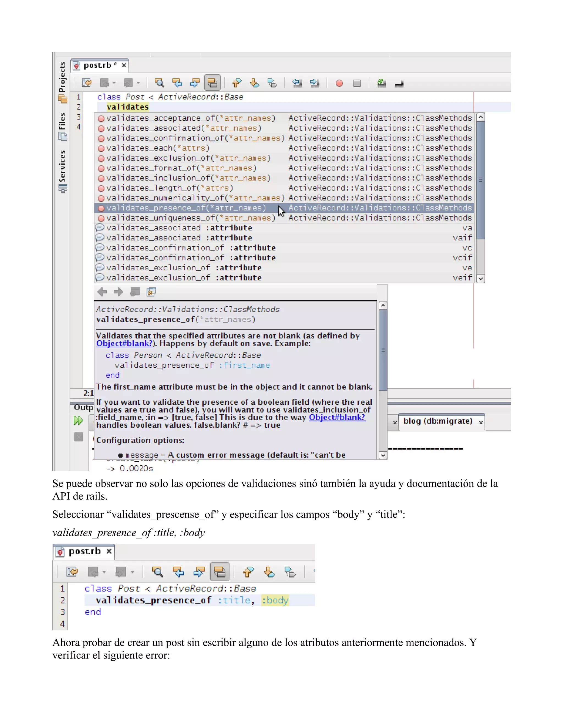The width and height of the screenshot is (563, 728).
Task: Click Shift Line Left icon
Action: [x=297, y=83]
